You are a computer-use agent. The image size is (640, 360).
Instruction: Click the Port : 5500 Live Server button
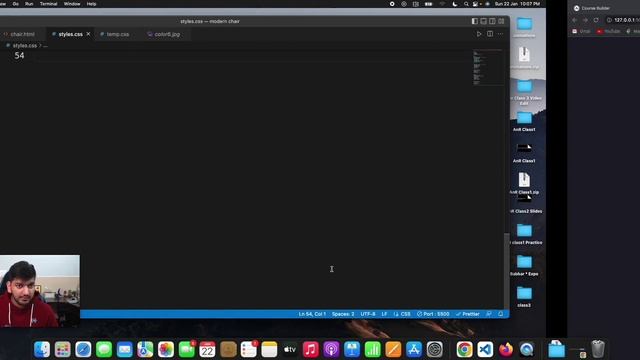coord(433,314)
